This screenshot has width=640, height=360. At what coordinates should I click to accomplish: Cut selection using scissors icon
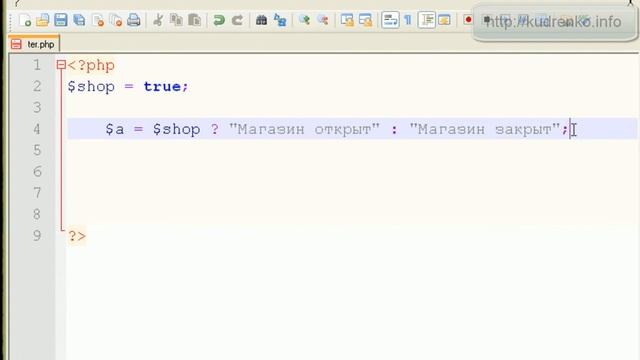(158, 20)
